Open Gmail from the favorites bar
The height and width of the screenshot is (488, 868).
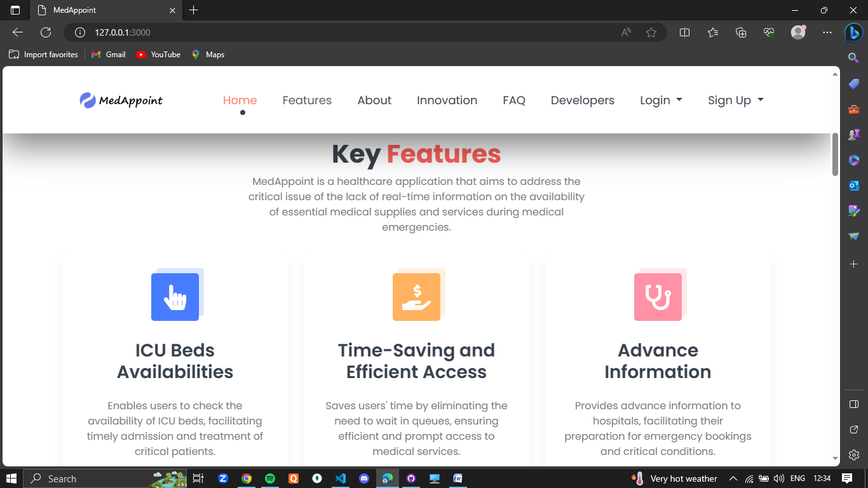[108, 55]
